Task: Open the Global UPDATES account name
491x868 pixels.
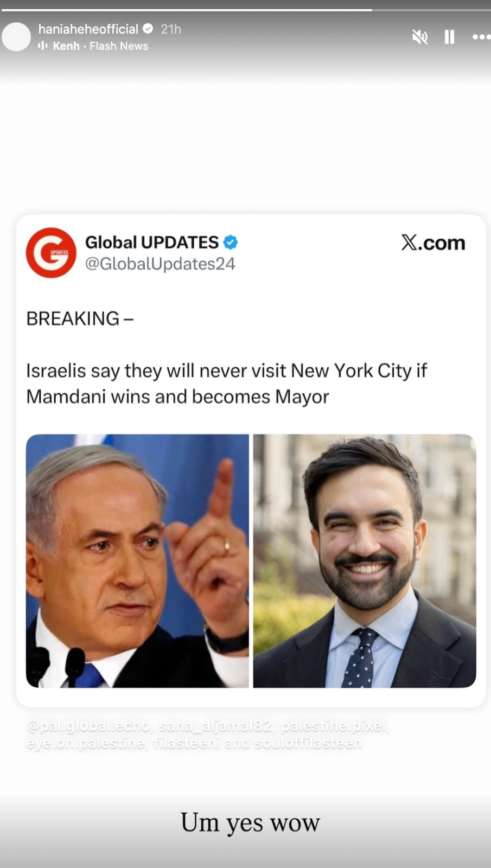Action: pos(152,242)
